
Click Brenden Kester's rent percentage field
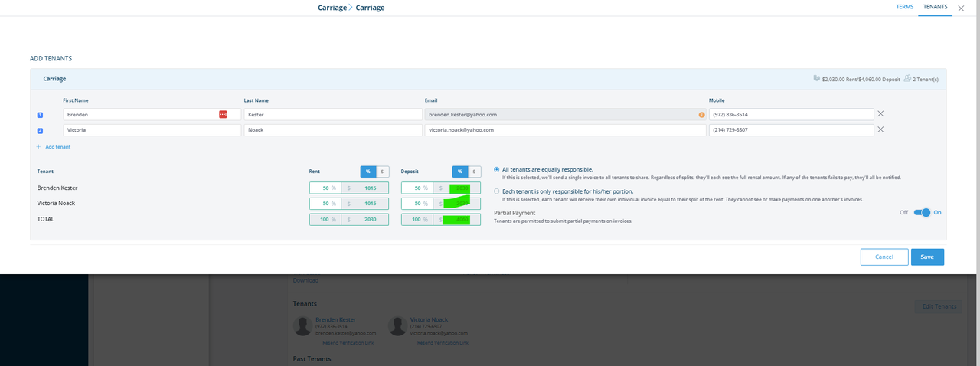[323, 188]
